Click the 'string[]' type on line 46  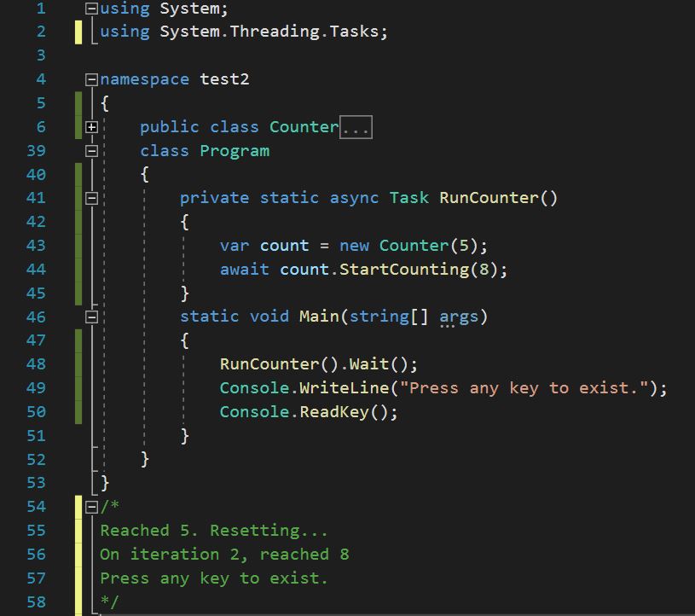pyautogui.click(x=389, y=317)
